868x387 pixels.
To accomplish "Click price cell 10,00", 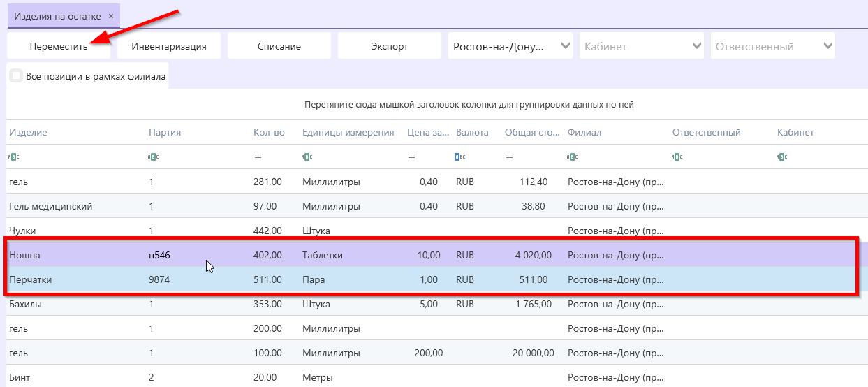I will [429, 255].
